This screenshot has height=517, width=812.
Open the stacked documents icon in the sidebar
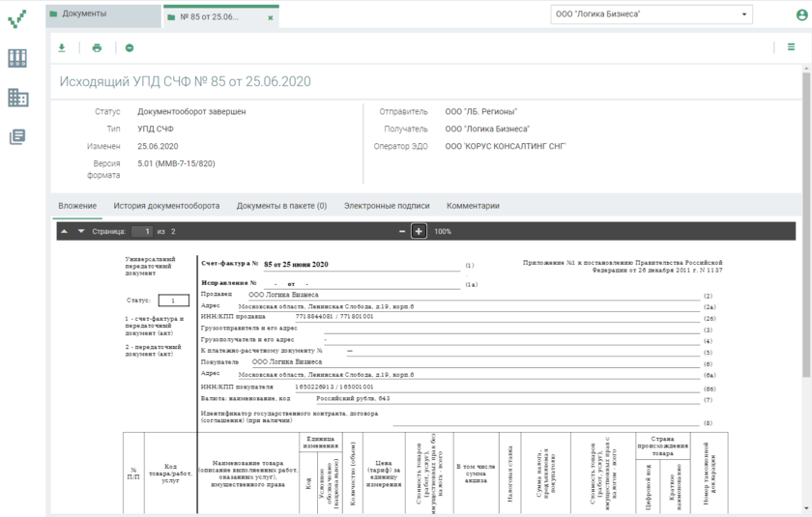17,137
